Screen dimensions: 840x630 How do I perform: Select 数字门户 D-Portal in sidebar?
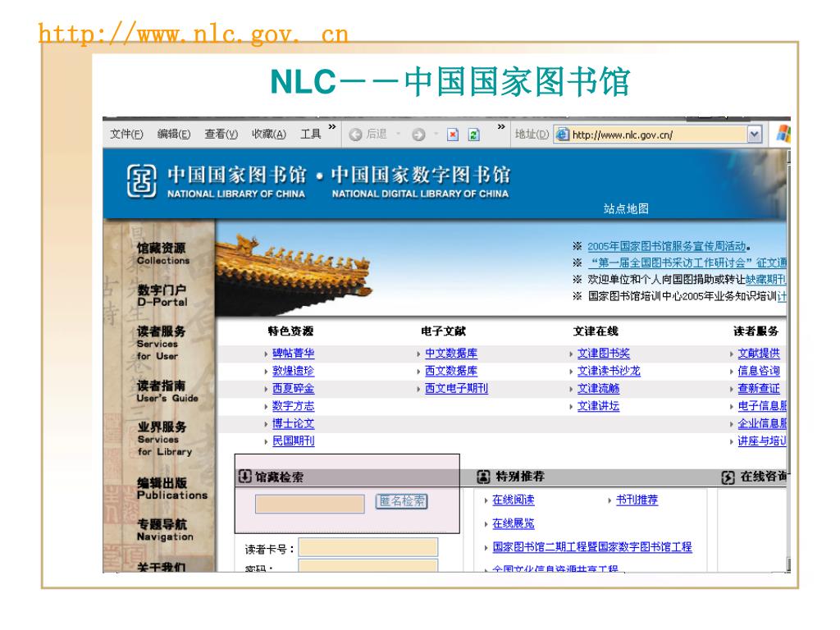(162, 295)
